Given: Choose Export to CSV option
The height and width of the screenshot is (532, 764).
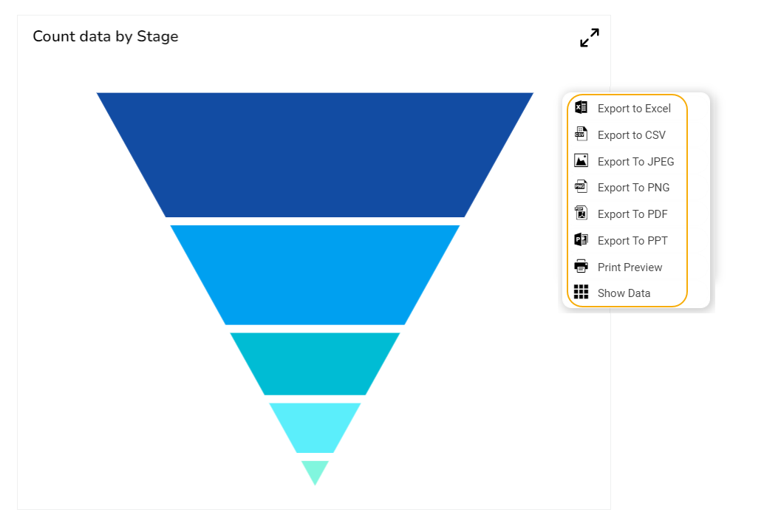Looking at the screenshot, I should coord(631,135).
